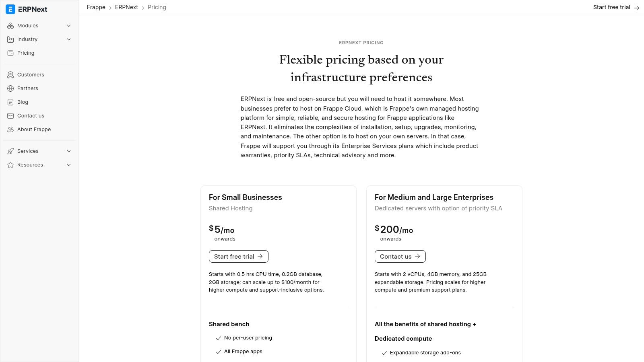Expand the Services dropdown chevron

69,151
